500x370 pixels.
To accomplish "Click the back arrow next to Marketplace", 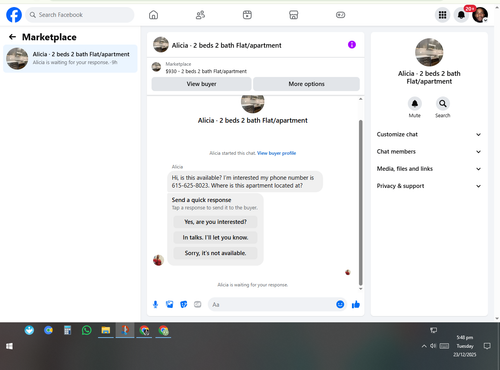I will [x=12, y=37].
